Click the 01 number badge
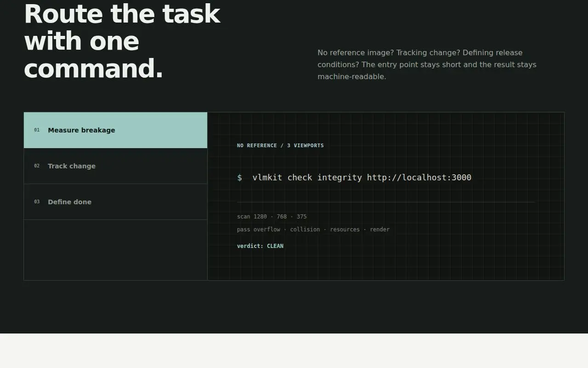The height and width of the screenshot is (368, 588). pos(37,130)
